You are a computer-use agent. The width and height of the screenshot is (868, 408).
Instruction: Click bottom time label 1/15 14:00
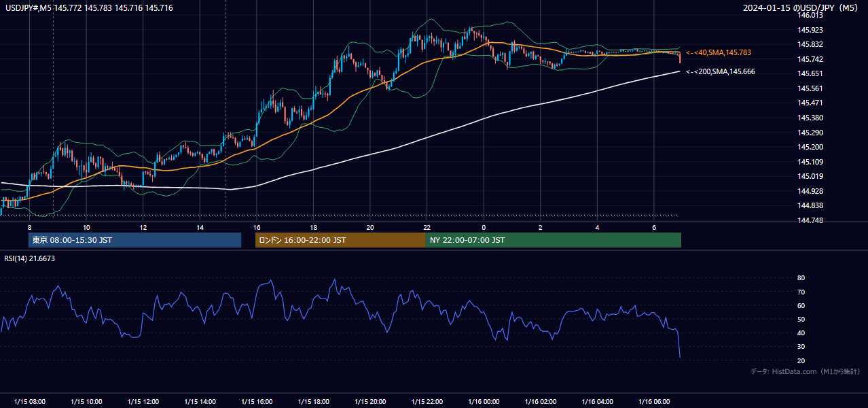coord(200,402)
